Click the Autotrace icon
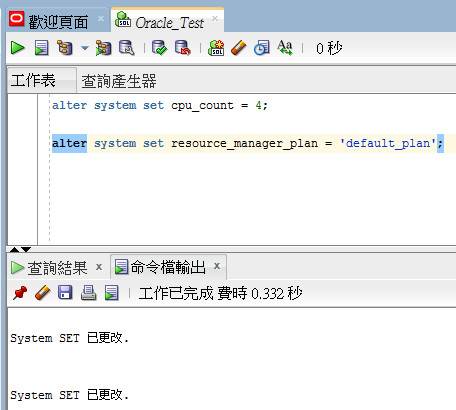This screenshot has width=456, height=410. point(103,48)
